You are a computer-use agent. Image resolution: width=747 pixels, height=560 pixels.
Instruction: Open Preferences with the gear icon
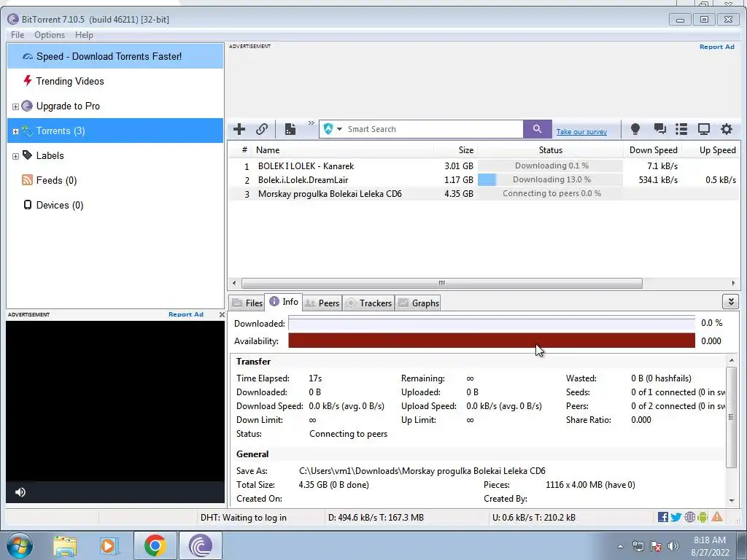[x=726, y=129]
